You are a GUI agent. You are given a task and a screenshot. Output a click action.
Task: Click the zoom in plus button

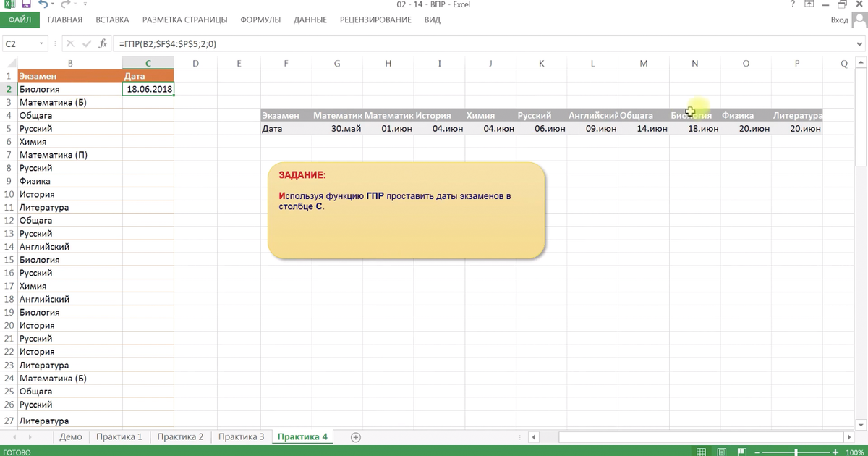[x=836, y=451]
